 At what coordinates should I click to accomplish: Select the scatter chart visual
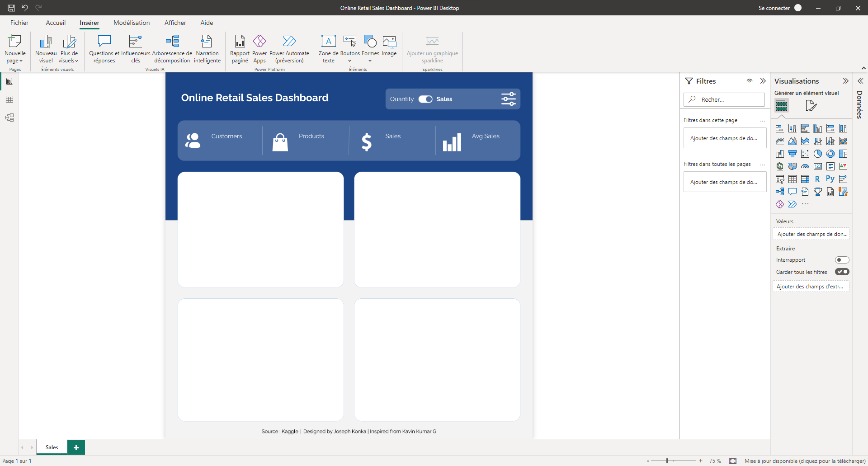coord(805,154)
